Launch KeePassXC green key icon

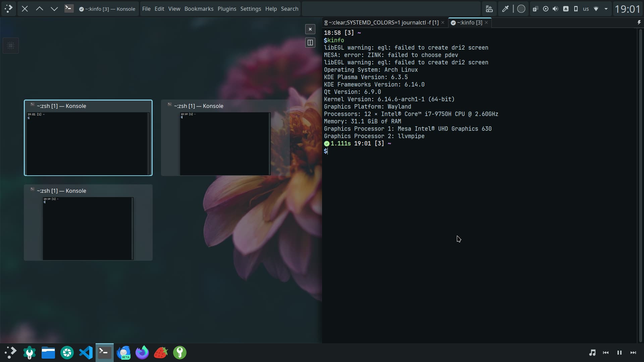point(180,352)
